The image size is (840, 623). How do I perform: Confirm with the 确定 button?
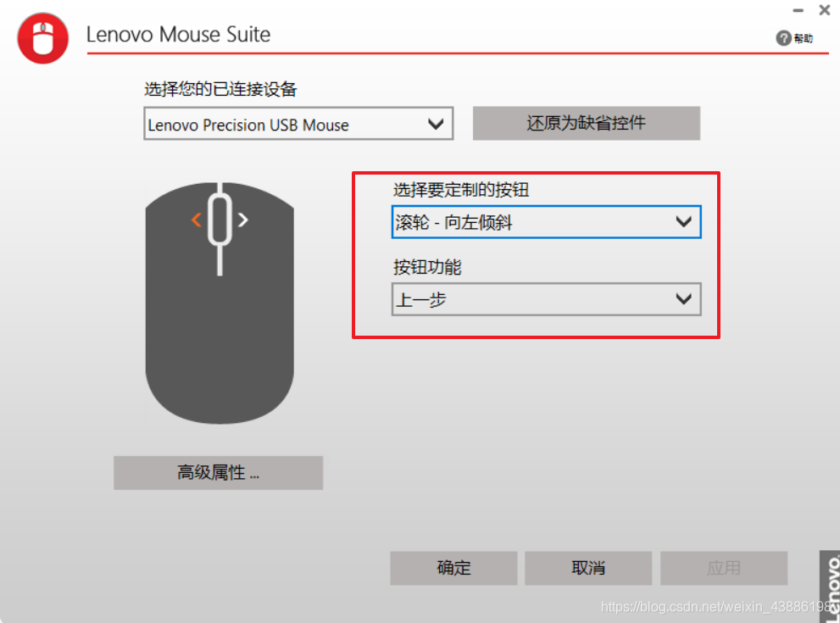[x=453, y=568]
